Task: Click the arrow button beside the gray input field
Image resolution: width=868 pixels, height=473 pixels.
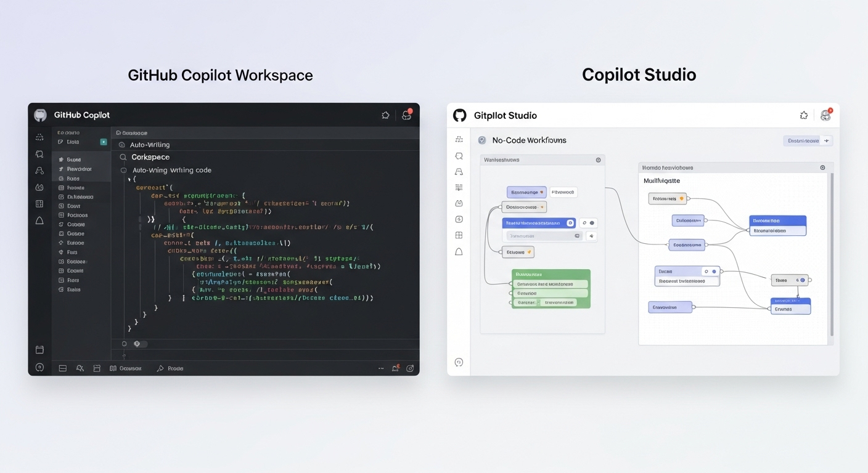Action: click(591, 236)
